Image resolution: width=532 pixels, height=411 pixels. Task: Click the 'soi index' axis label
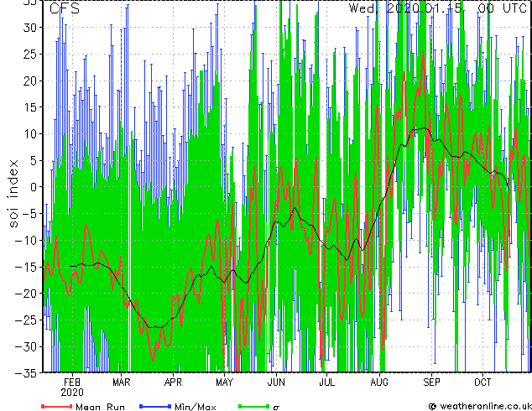tap(13, 194)
